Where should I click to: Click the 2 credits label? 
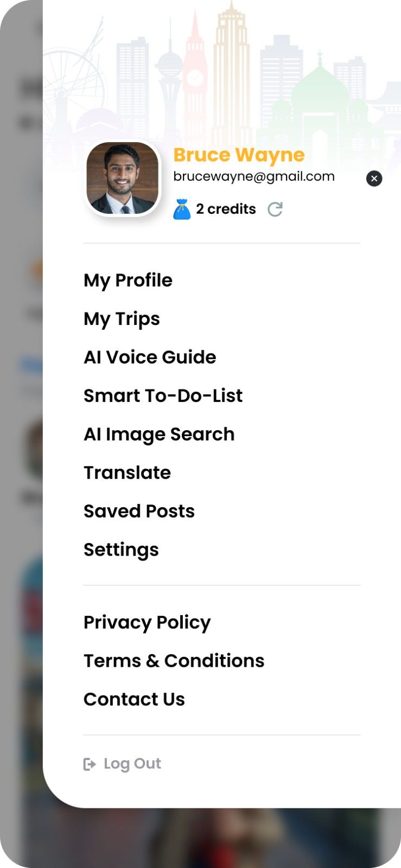pyautogui.click(x=226, y=209)
